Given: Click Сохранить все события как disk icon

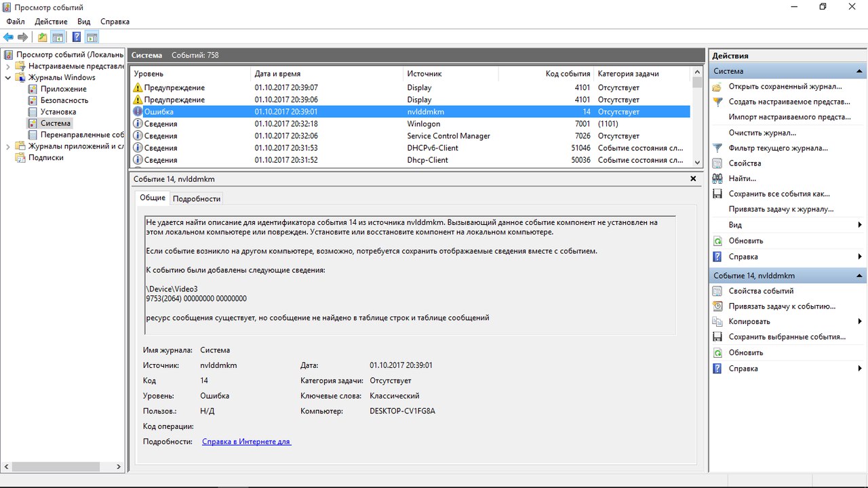Looking at the screenshot, I should (x=717, y=194).
